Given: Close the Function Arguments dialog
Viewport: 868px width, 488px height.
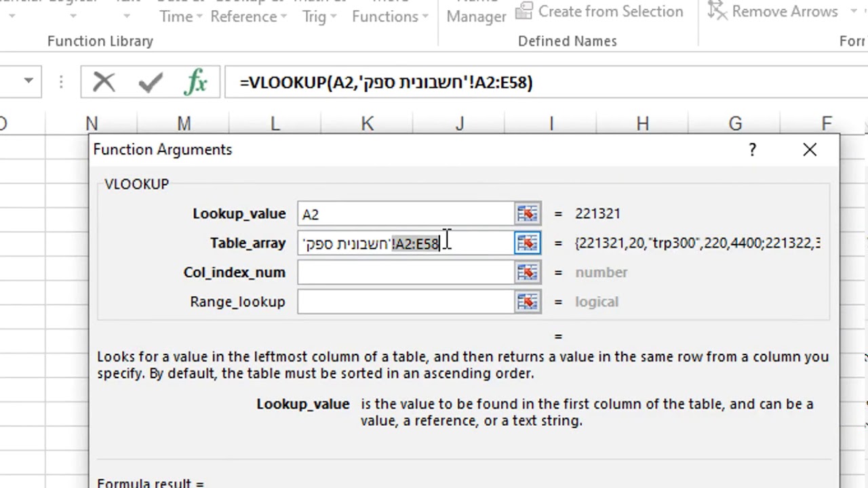Looking at the screenshot, I should (810, 150).
